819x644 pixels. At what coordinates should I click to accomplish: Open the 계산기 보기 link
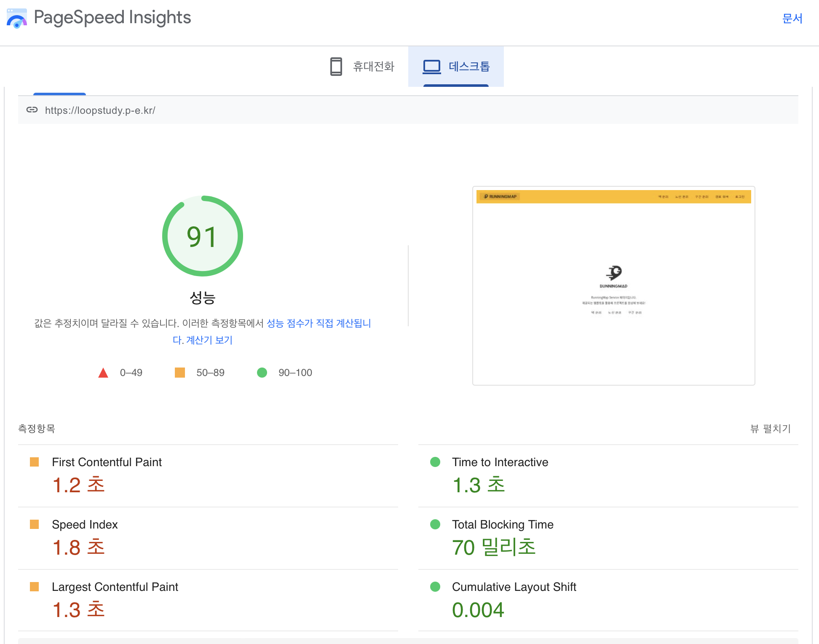coord(209,340)
